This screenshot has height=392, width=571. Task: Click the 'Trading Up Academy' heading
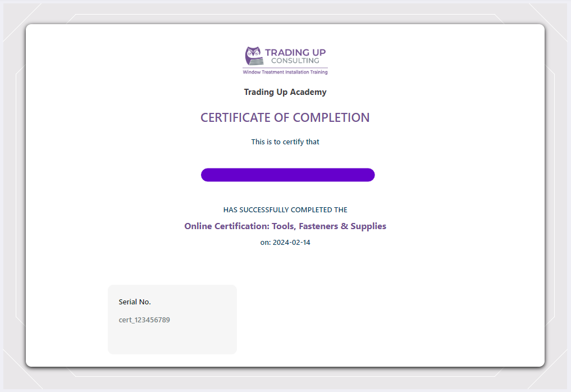(x=285, y=92)
